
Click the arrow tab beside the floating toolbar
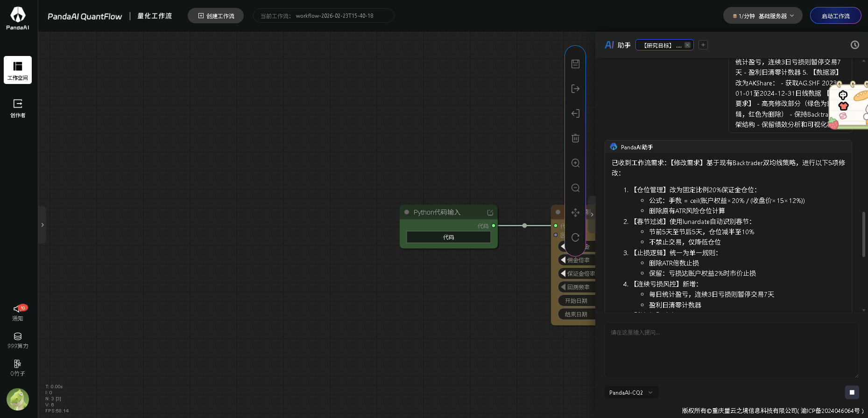(x=592, y=214)
